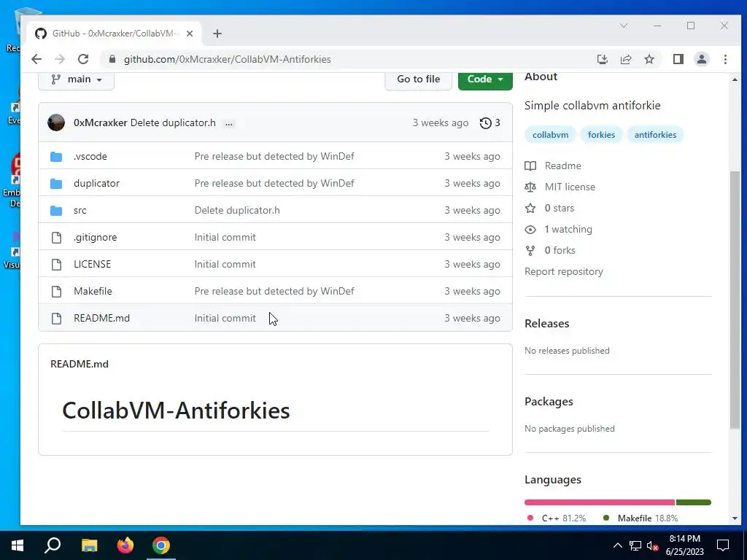Screen dimensions: 747x560
Task: Click the LICENSE file icon
Action: coord(56,264)
